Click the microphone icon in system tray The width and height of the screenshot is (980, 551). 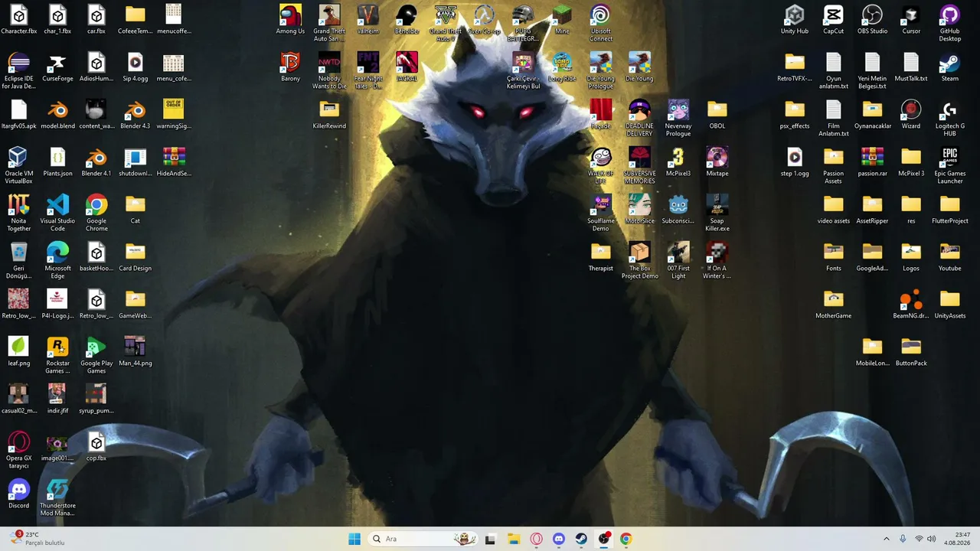click(903, 539)
